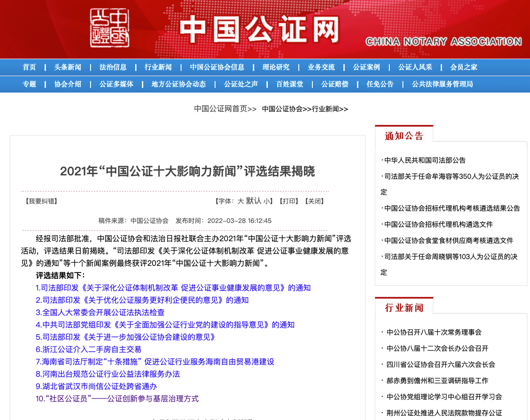Open 公证赔偿 menu item
Viewport: 530px width, 420px height.
tap(335, 84)
